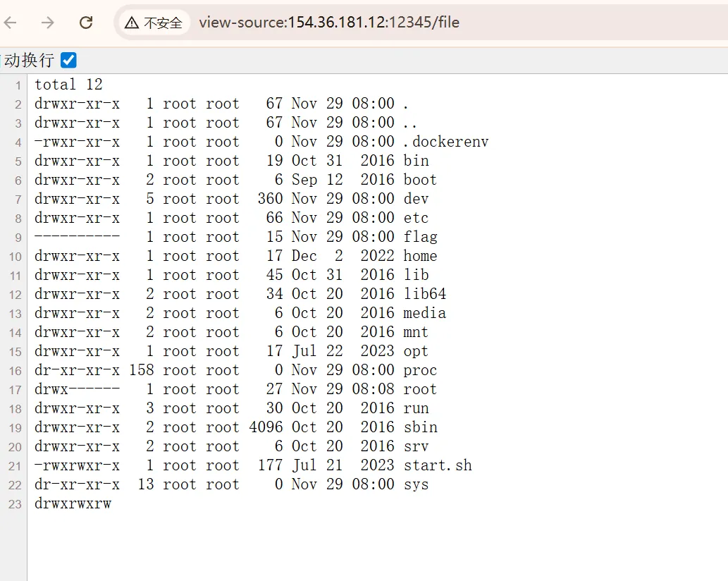Reload the current page
The width and height of the screenshot is (728, 581).
(x=86, y=23)
